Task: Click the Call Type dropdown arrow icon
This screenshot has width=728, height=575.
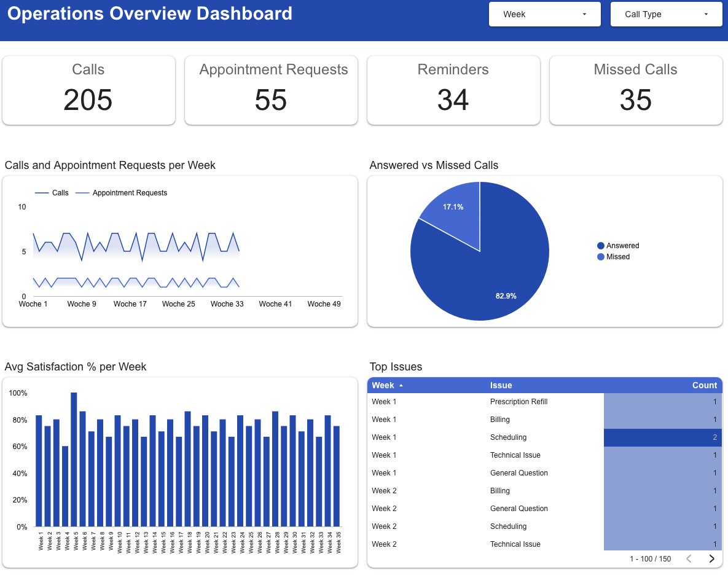Action: [706, 14]
